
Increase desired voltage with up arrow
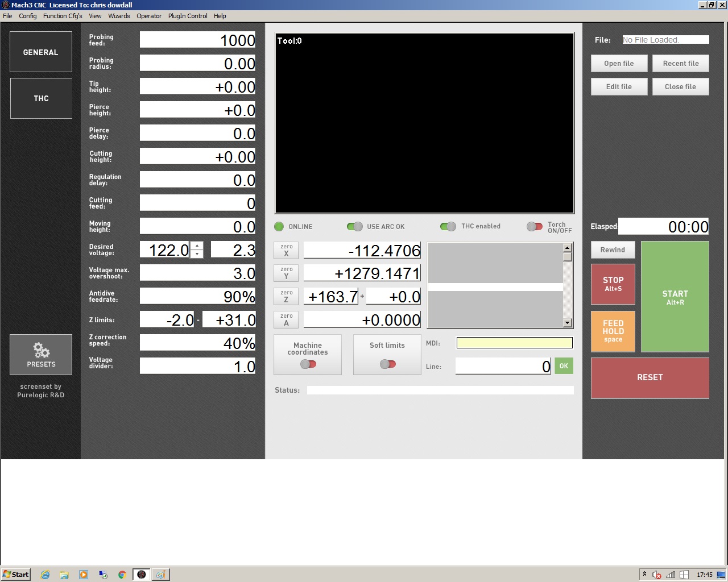pos(197,246)
